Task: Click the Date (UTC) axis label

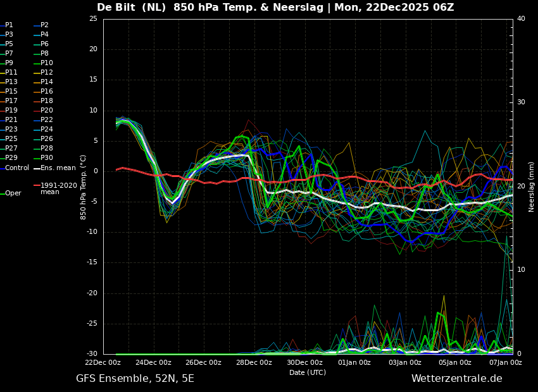Action: pos(308,372)
